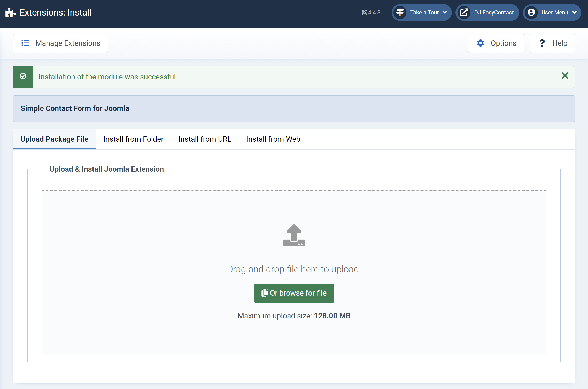The height and width of the screenshot is (389, 588).
Task: Click the upload arrow icon in drop zone
Action: 294,235
